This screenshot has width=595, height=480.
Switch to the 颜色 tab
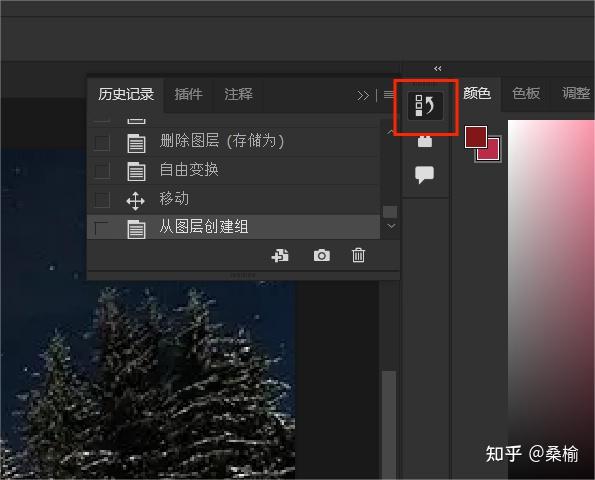point(477,93)
